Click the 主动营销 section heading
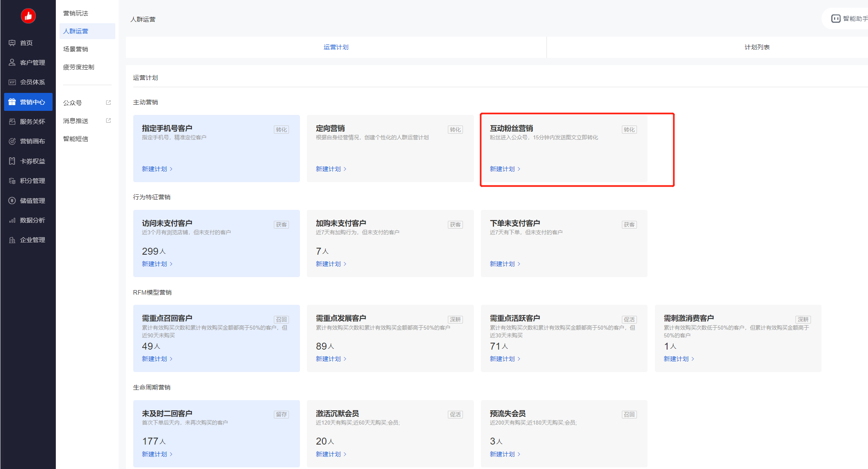This screenshot has width=868, height=469. pos(145,102)
